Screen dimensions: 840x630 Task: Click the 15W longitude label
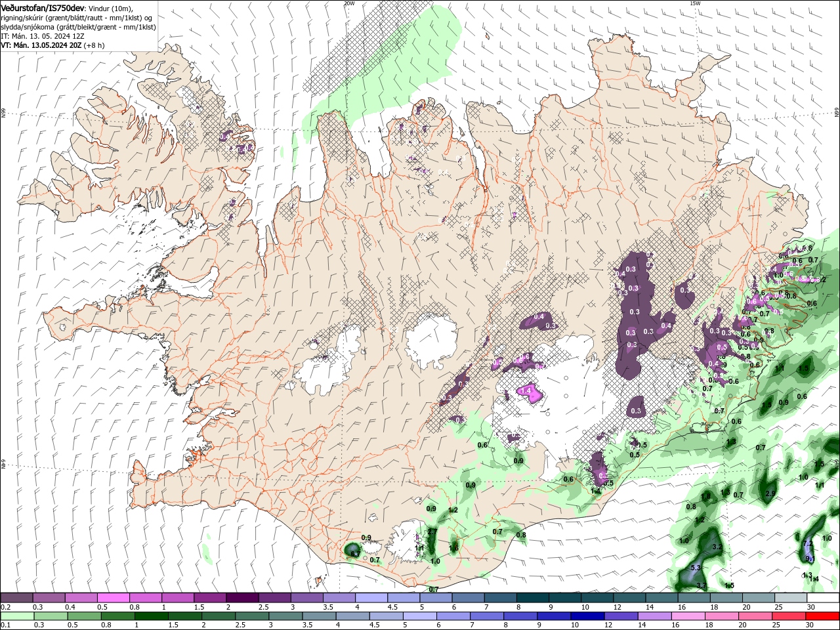point(695,3)
